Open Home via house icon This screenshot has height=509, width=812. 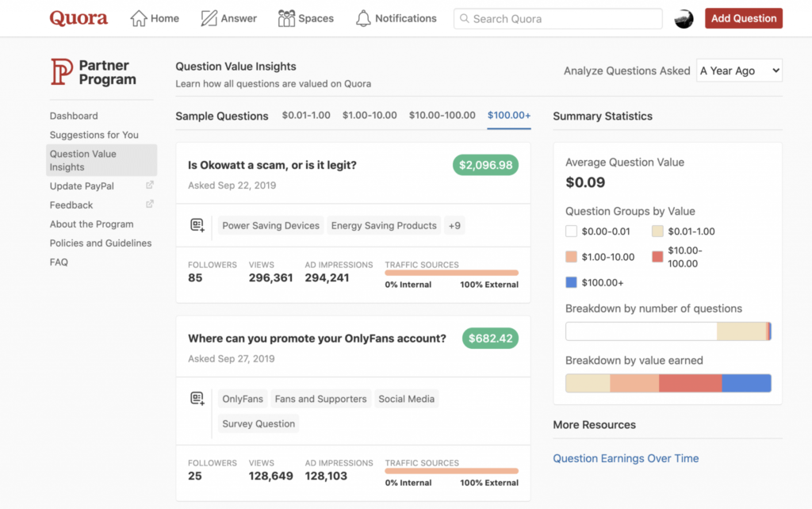tap(138, 18)
